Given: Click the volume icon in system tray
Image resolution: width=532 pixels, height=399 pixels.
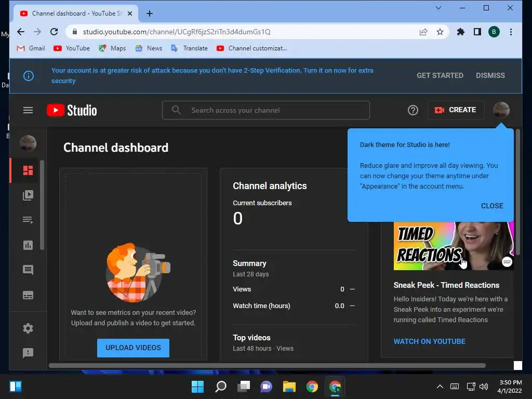Looking at the screenshot, I should click(484, 387).
